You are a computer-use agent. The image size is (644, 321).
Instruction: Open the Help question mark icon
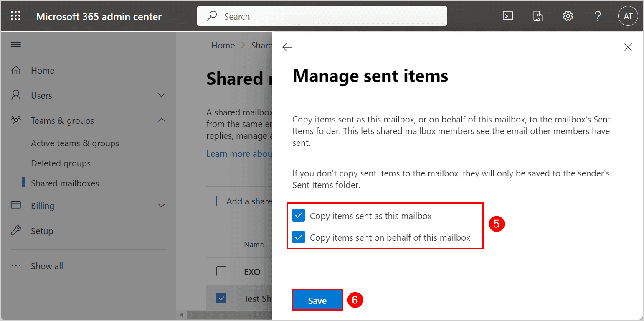[x=598, y=16]
